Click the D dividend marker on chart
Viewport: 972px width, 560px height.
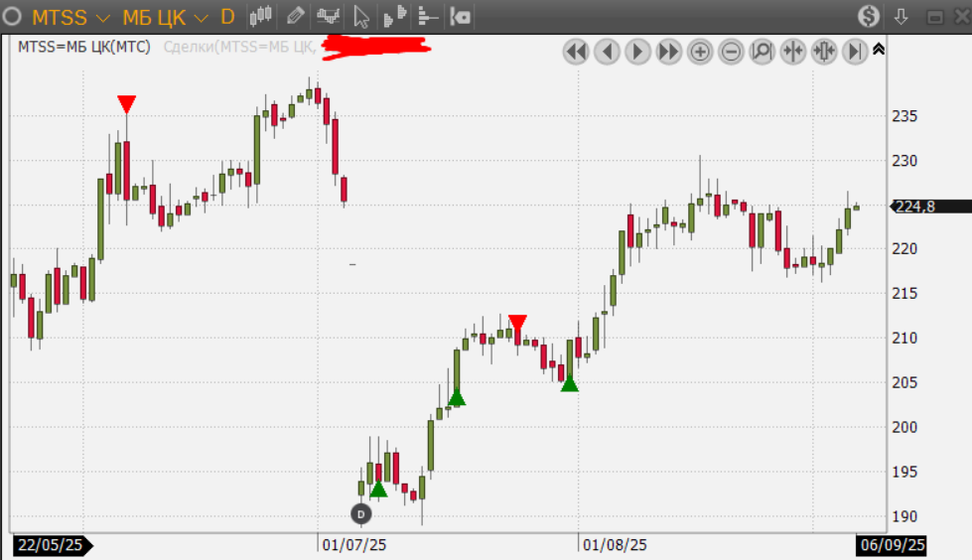[360, 513]
